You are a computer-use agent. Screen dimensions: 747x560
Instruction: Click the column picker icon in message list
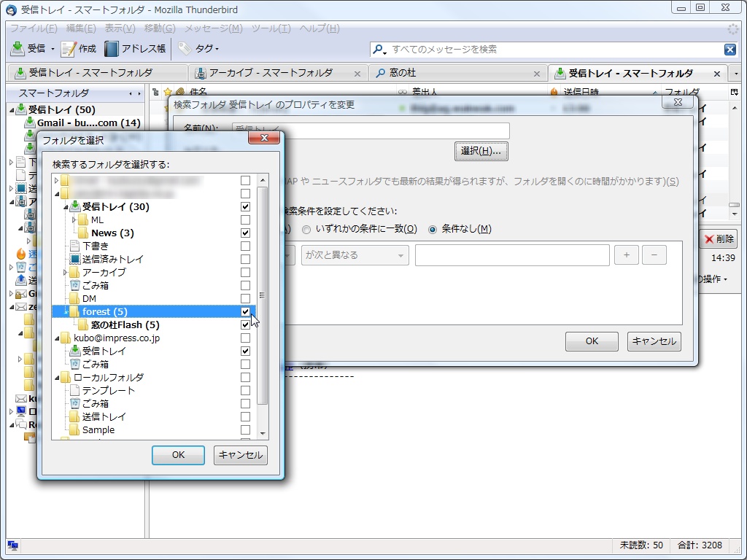(x=734, y=92)
